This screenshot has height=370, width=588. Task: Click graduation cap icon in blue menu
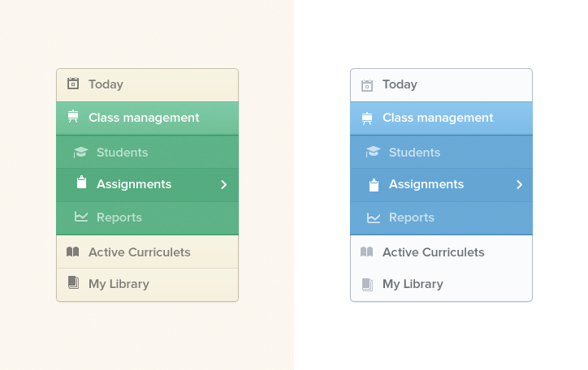click(x=373, y=152)
